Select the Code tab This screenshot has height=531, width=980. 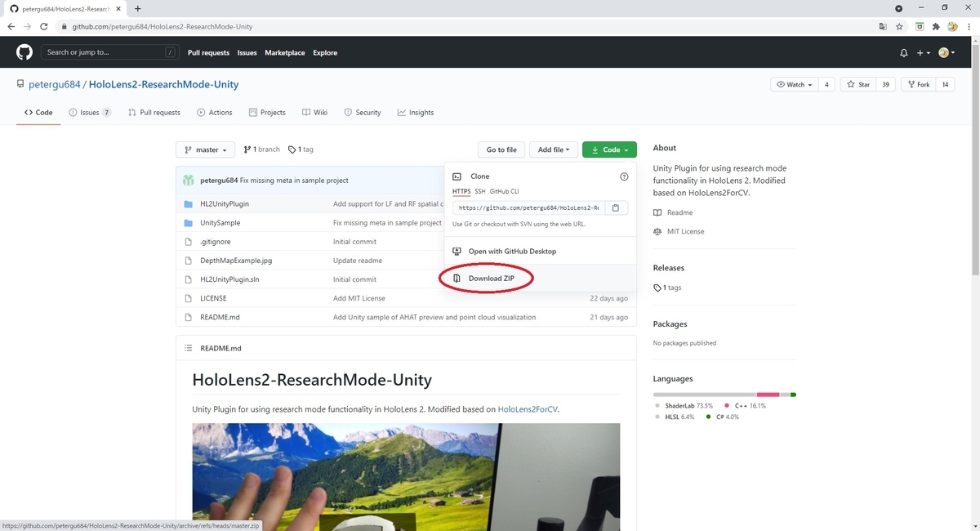pos(38,113)
